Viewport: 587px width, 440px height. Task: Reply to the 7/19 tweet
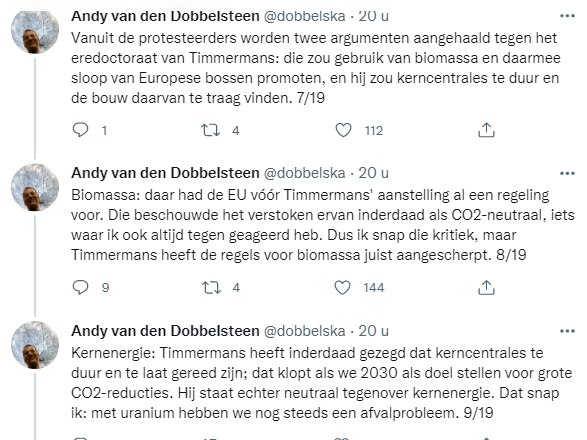pos(80,130)
